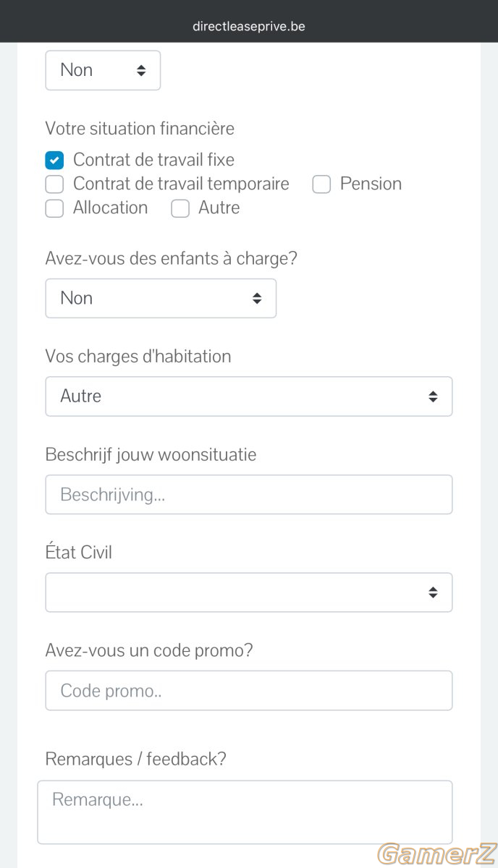
Task: Click the Pension label text
Action: [x=371, y=184]
